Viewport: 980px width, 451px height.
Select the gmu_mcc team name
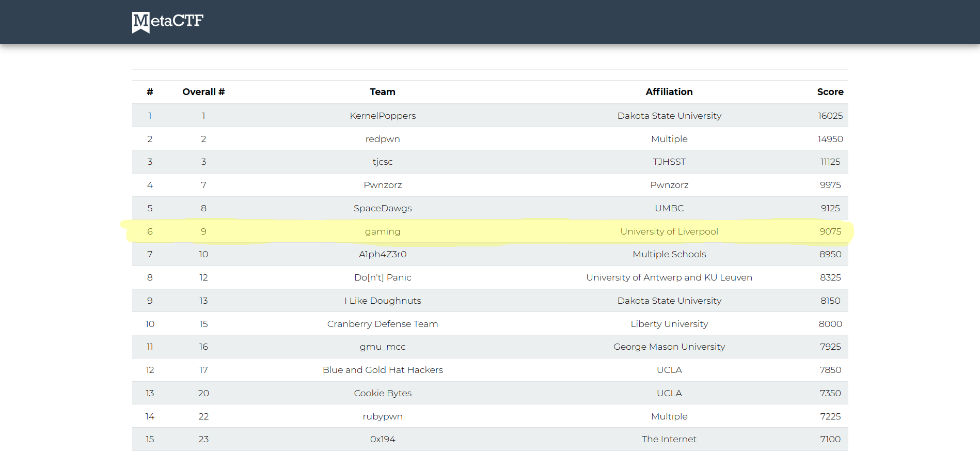[383, 347]
